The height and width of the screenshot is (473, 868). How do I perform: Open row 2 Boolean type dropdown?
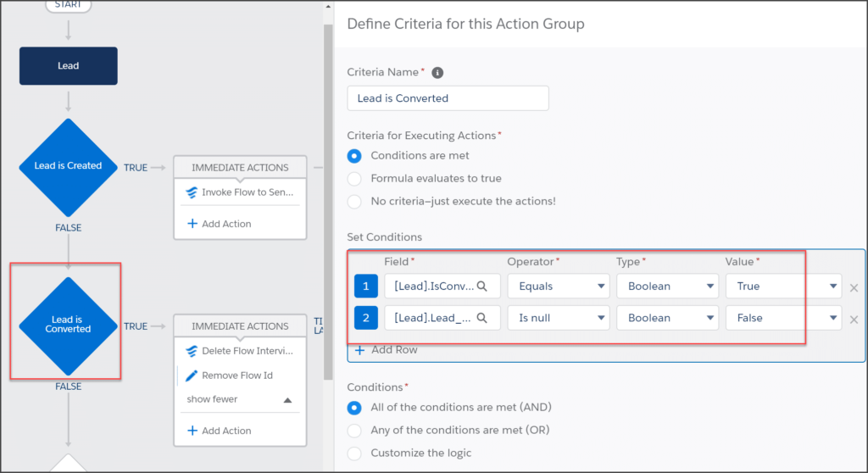[x=668, y=318]
